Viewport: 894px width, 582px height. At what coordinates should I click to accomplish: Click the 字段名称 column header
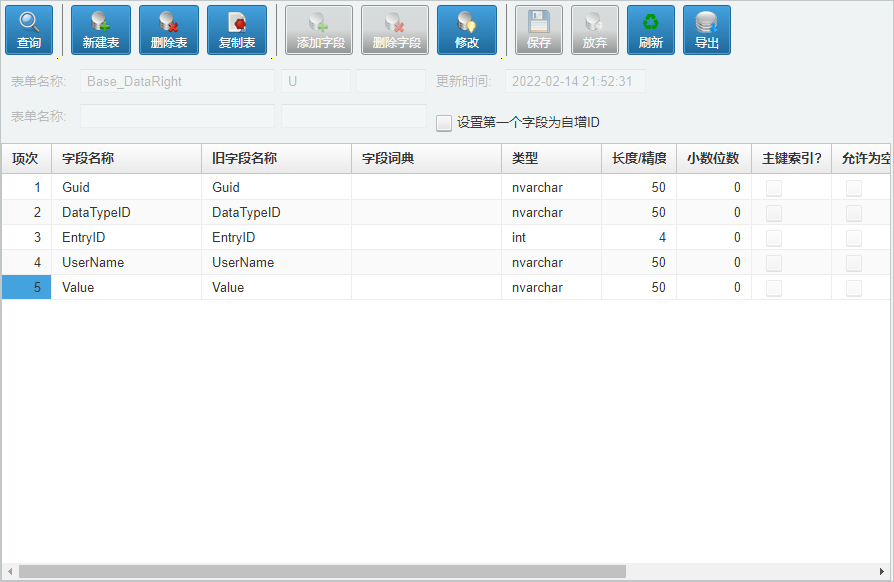tap(127, 158)
